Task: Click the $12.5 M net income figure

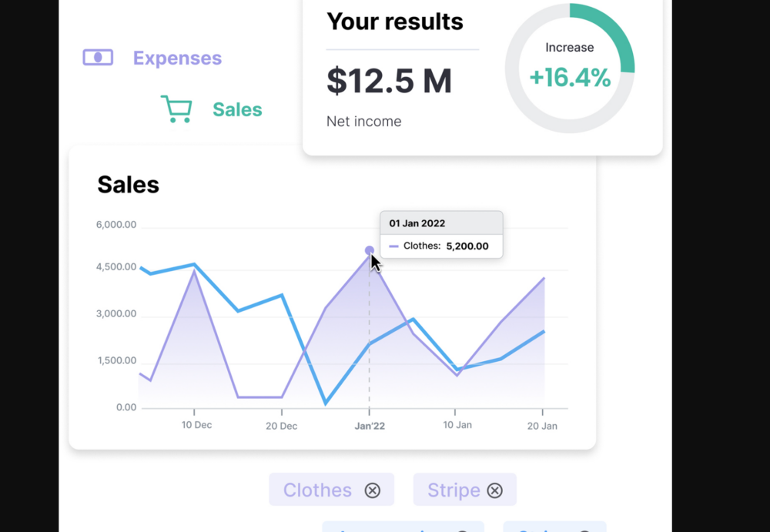Action: coord(389,81)
